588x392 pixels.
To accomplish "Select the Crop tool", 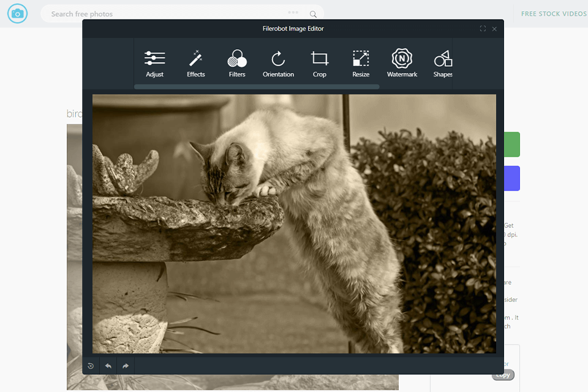I will 320,64.
